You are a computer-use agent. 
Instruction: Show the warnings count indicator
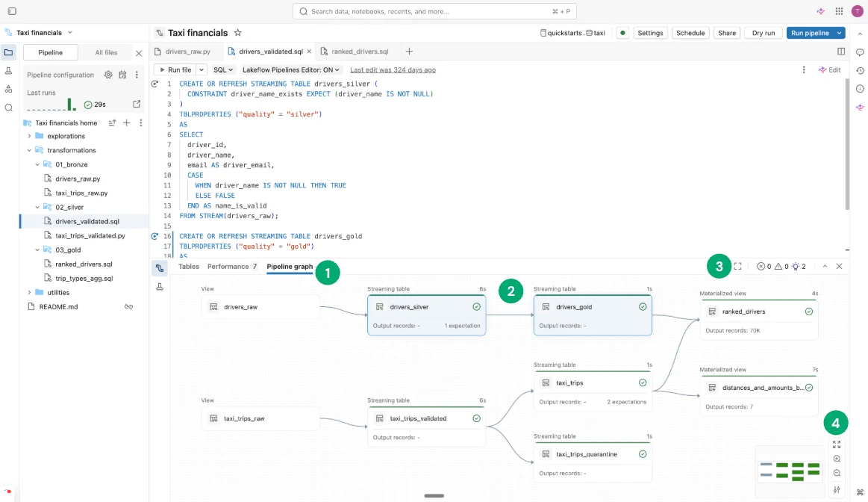[x=781, y=267]
